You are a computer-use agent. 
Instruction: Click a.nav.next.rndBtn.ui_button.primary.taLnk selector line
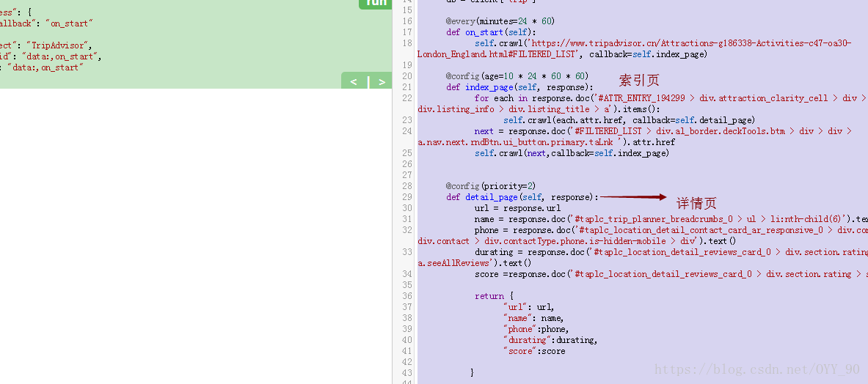coord(546,142)
